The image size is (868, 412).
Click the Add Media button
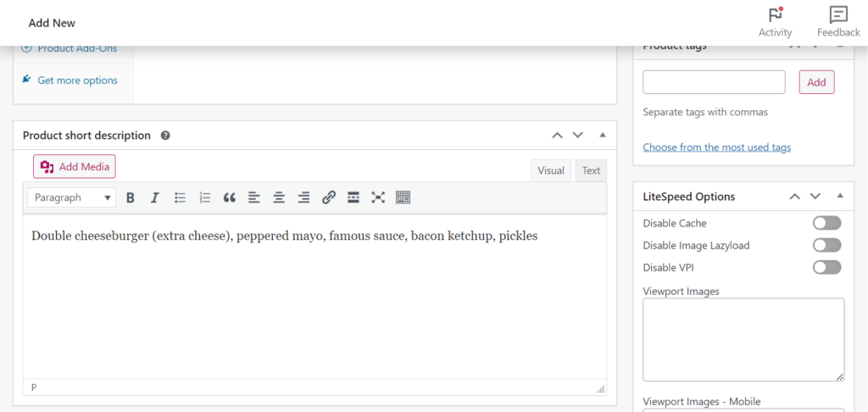click(x=75, y=167)
